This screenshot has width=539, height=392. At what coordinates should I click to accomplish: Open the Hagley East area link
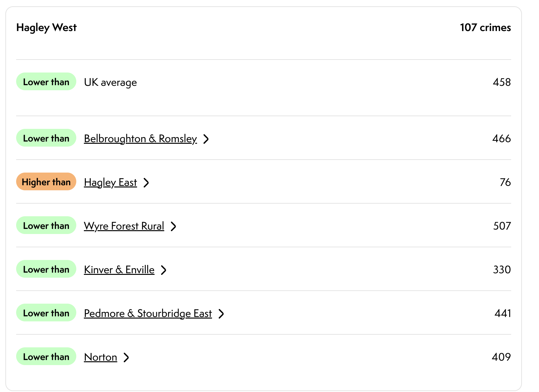tap(110, 182)
